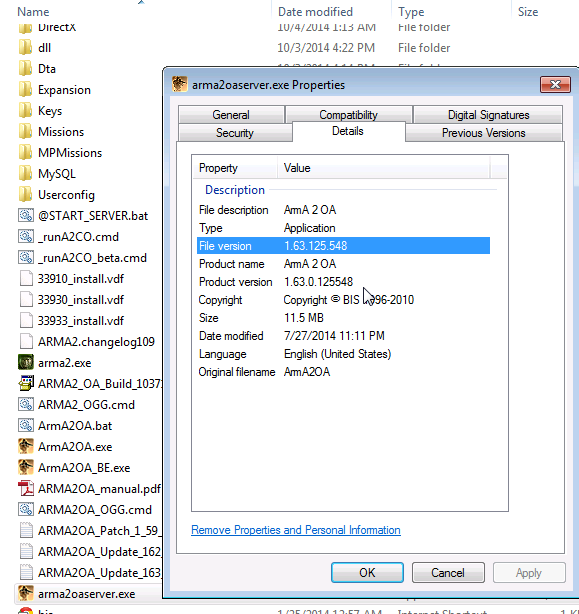Sort files by the Type column

click(x=411, y=12)
